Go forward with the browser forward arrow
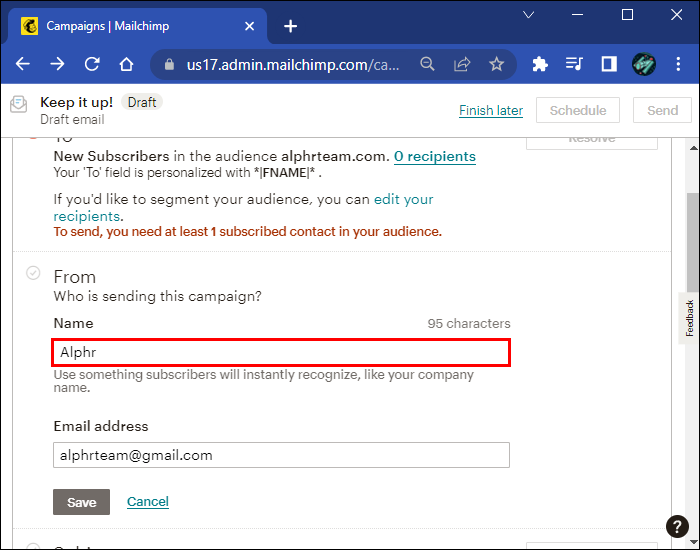Viewport: 700px width, 550px height. click(x=57, y=64)
